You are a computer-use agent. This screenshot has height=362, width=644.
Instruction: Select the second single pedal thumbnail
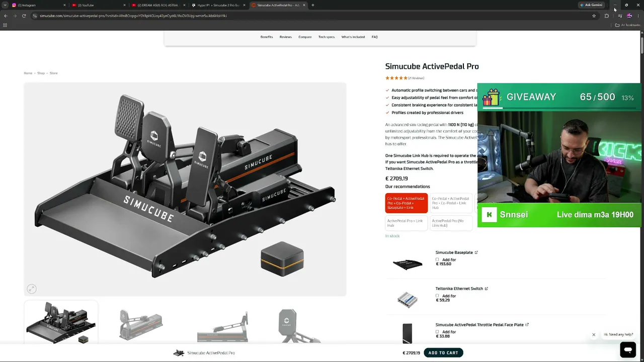(x=141, y=325)
